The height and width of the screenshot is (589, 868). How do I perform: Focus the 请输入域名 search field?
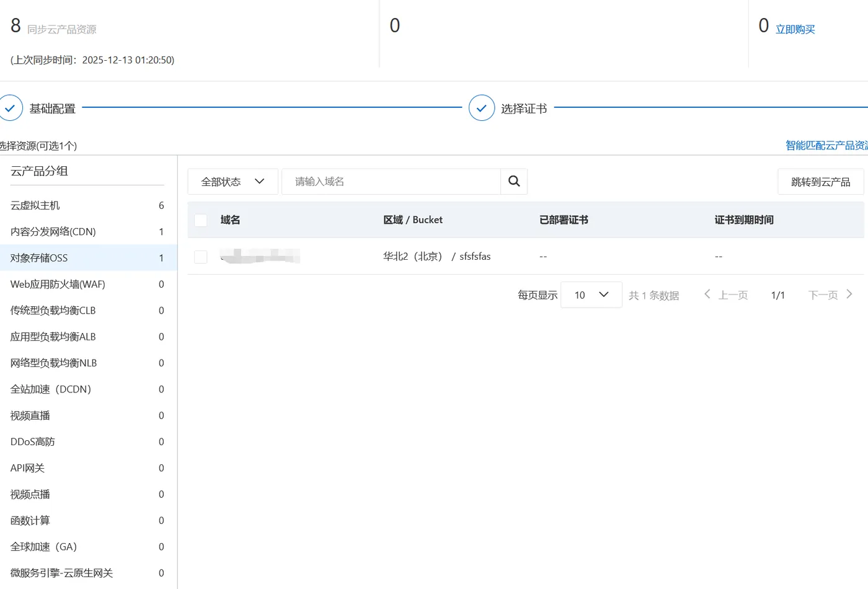tap(391, 182)
